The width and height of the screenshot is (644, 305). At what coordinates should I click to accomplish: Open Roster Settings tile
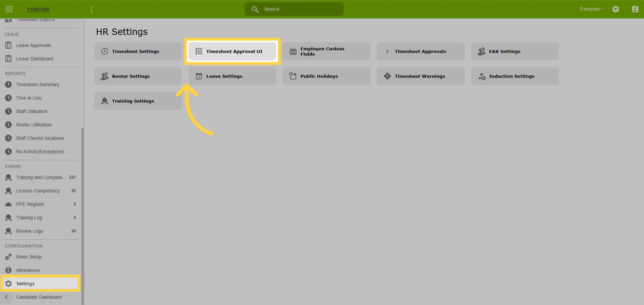[138, 76]
